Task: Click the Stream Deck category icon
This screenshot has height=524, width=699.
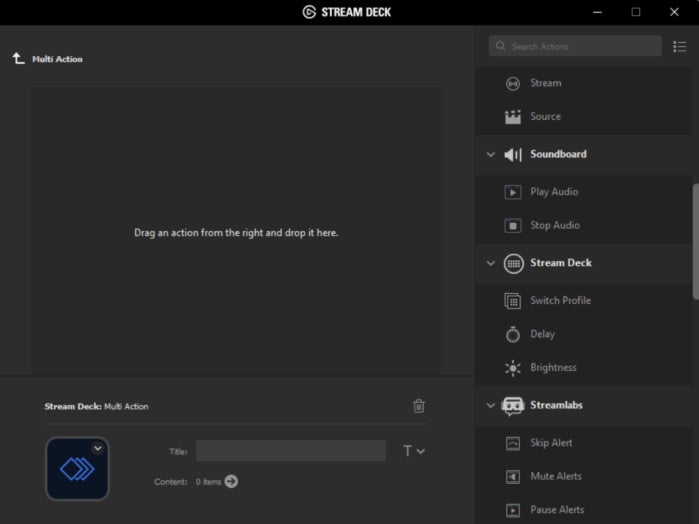Action: 514,263
